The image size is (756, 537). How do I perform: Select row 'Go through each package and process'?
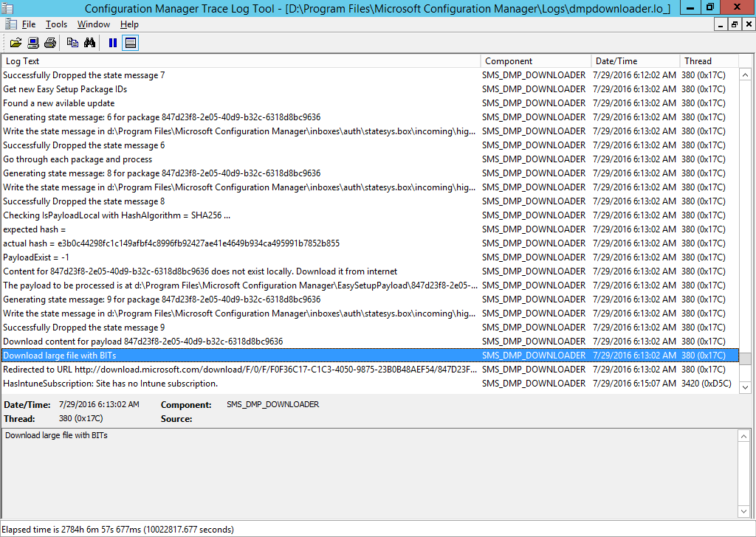pyautogui.click(x=370, y=159)
